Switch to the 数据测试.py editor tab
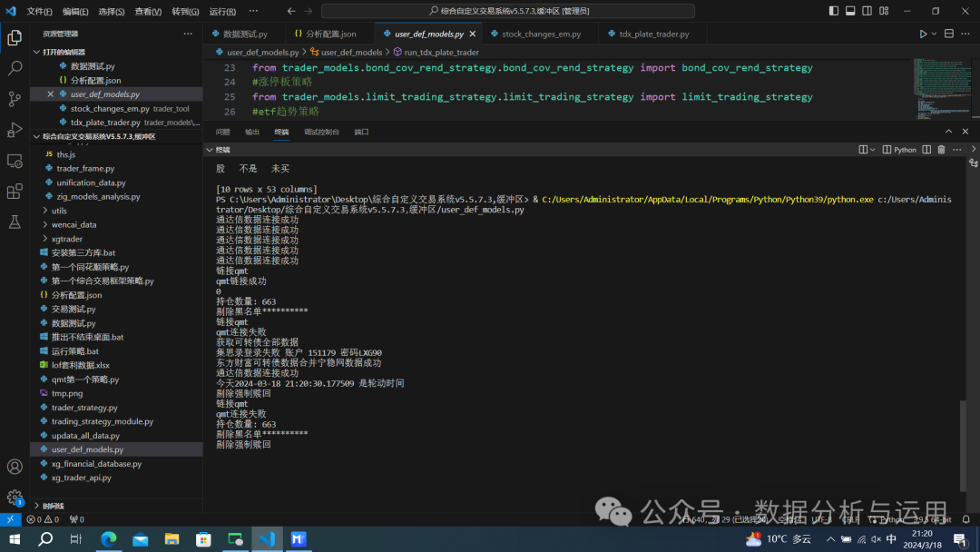This screenshot has height=552, width=980. point(245,34)
